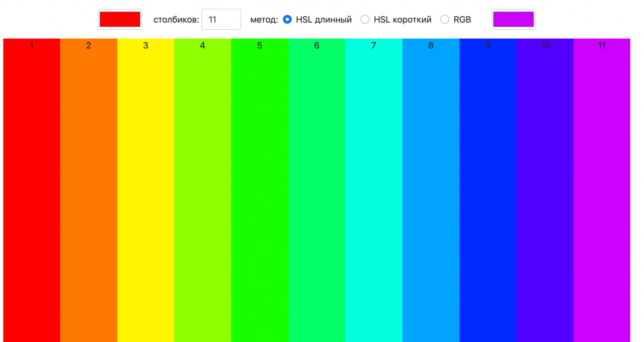
Task: Click the orange column numbered 2
Action: [x=89, y=190]
